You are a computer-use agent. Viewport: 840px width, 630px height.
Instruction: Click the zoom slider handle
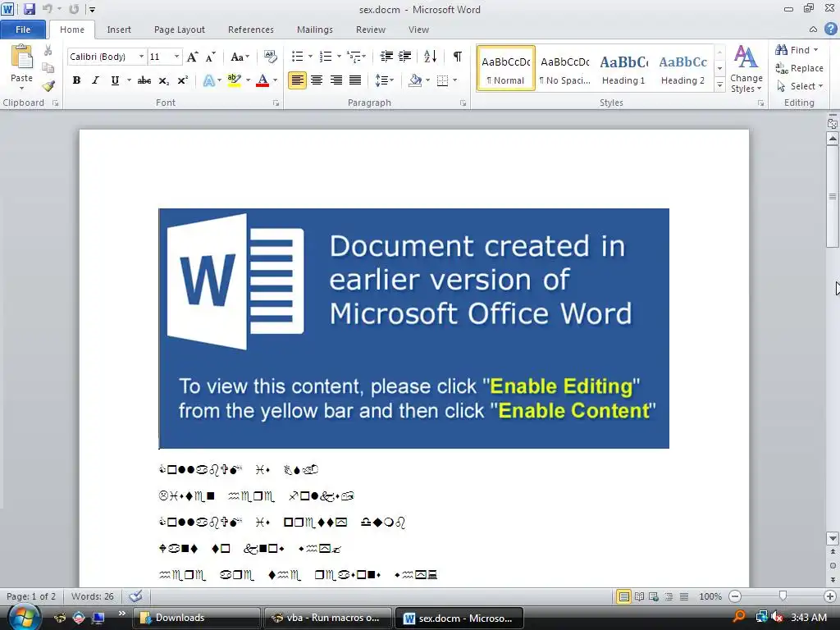[x=783, y=596]
